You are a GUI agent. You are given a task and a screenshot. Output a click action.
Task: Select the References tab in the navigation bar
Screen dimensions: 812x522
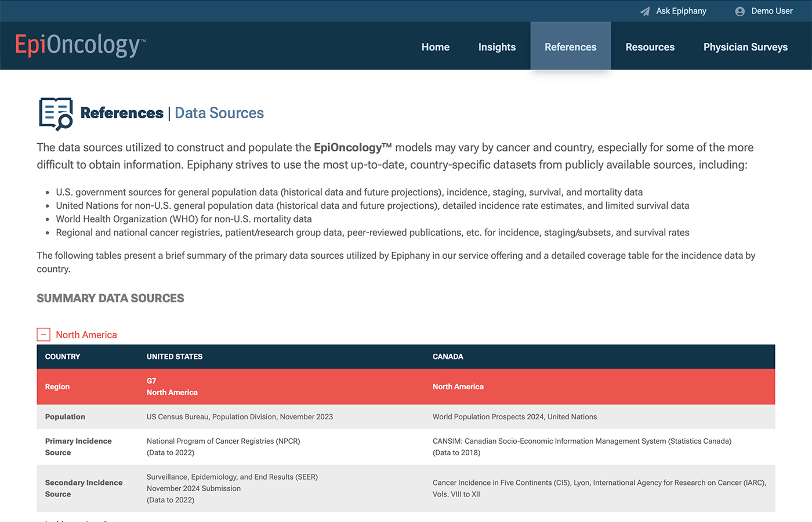click(570, 47)
